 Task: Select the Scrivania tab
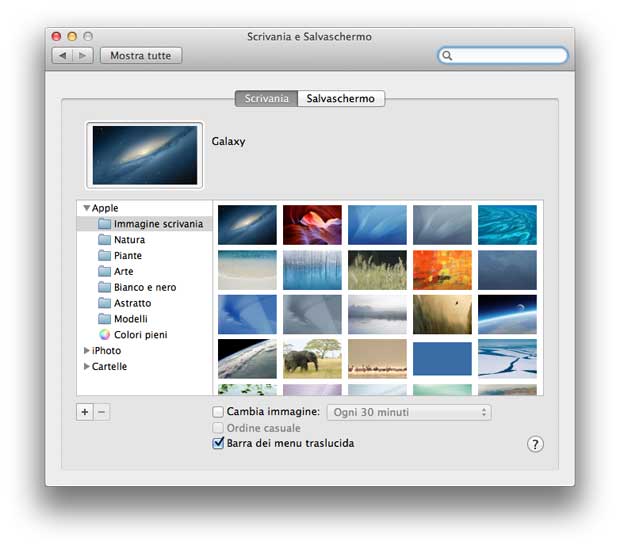pyautogui.click(x=266, y=99)
